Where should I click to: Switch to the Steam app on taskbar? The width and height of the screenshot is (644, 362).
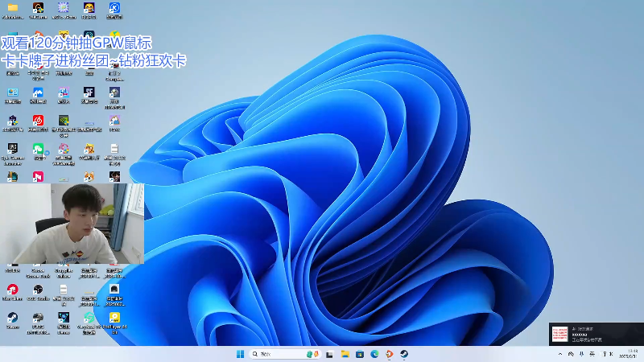click(x=404, y=354)
